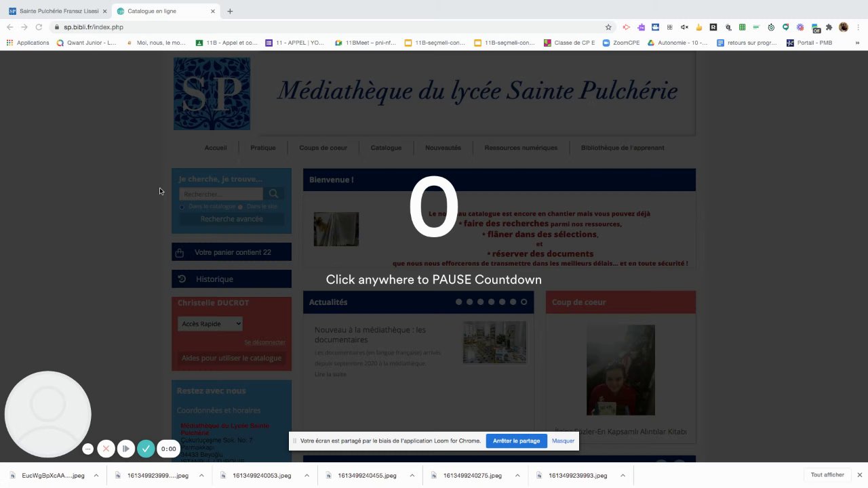Click the Recherche avancée button

(x=231, y=219)
